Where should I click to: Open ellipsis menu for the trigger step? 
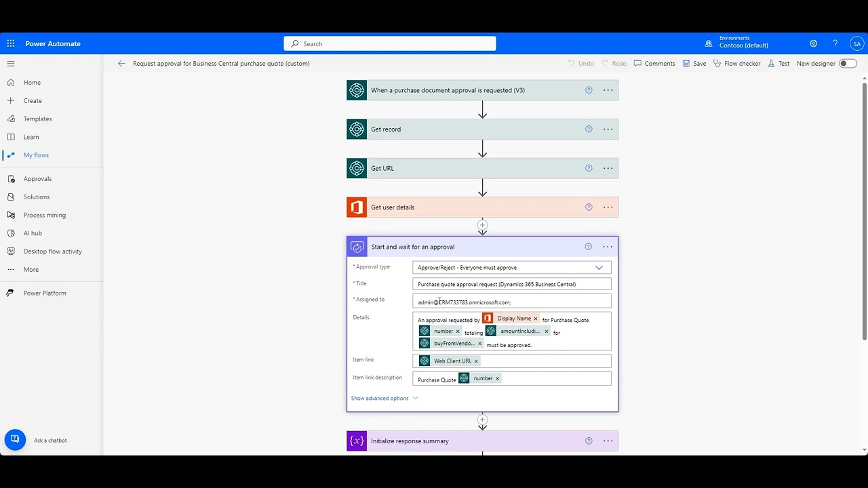pos(608,90)
